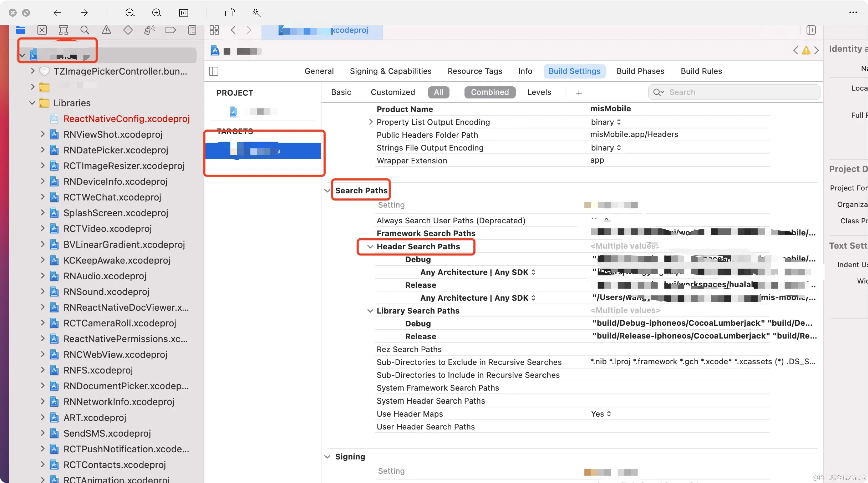Viewport: 868px width, 483px height.
Task: Open the Project navigator folder icon
Action: point(21,30)
